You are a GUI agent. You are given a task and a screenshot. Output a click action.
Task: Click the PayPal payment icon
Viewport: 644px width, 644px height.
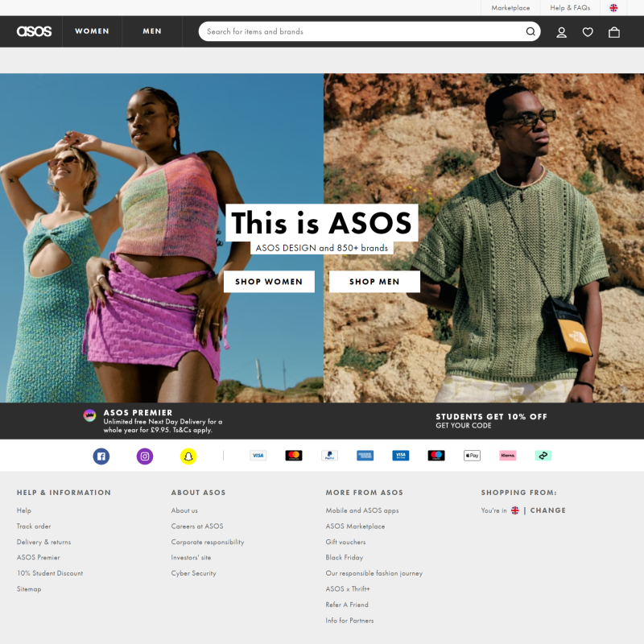tap(329, 456)
